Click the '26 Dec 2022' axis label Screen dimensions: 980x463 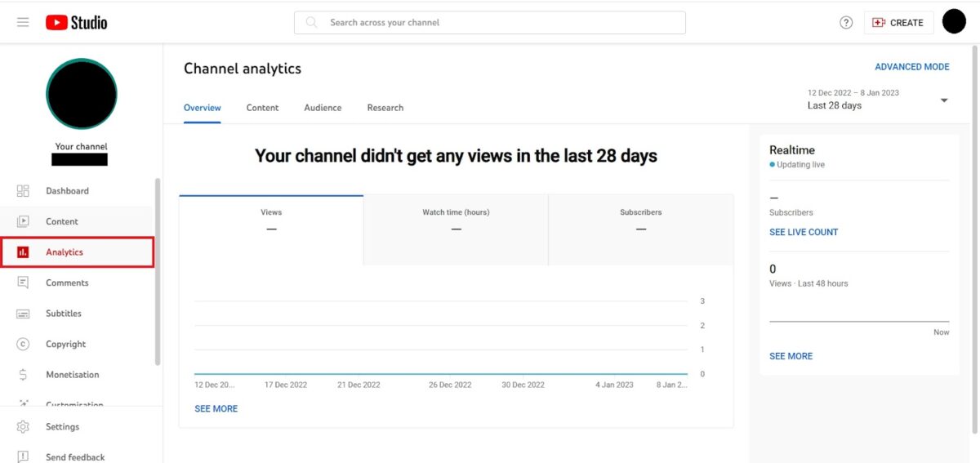pos(450,385)
